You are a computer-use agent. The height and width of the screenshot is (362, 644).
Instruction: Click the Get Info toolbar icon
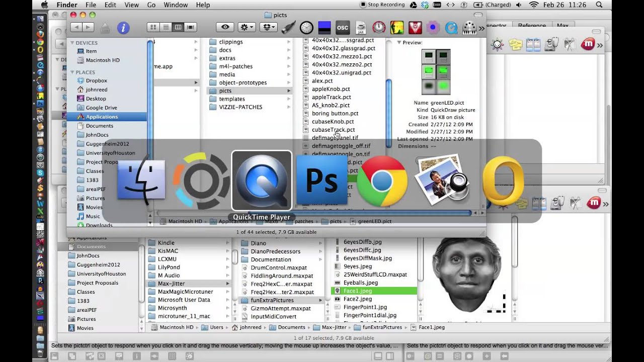123,27
